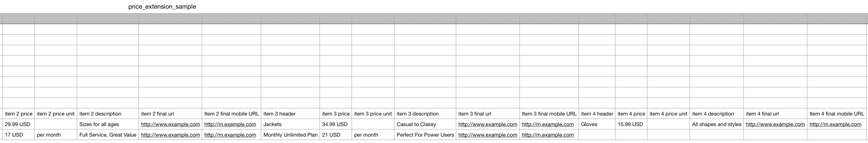Open the item 3 final url link in the Monthly Unlimited Plan row
The width and height of the screenshot is (868, 143).
[x=488, y=135]
